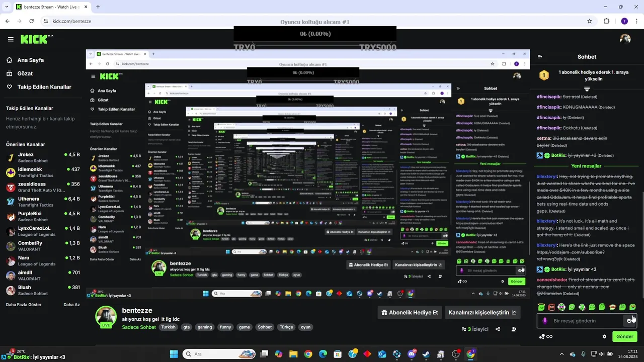644x362 pixels.
Task: Open Steam from the taskbar
Action: (426, 354)
